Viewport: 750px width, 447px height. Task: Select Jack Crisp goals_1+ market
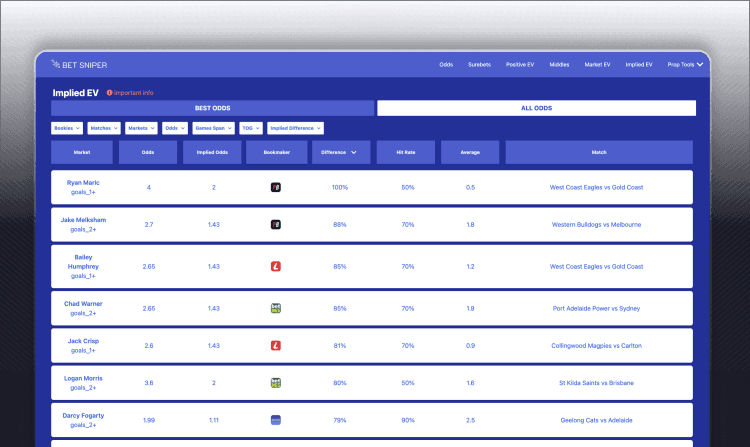[83, 346]
